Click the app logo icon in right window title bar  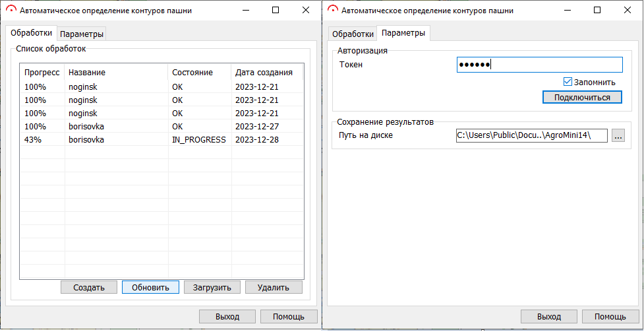coord(332,10)
